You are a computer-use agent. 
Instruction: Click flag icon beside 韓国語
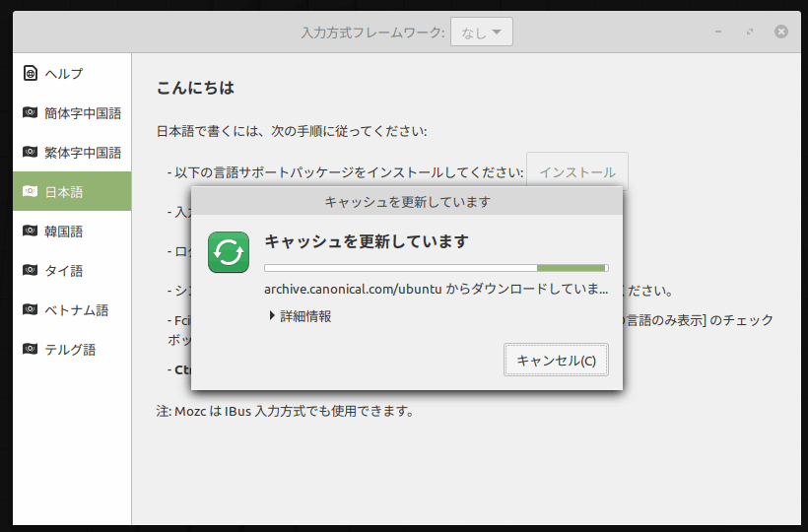point(30,231)
